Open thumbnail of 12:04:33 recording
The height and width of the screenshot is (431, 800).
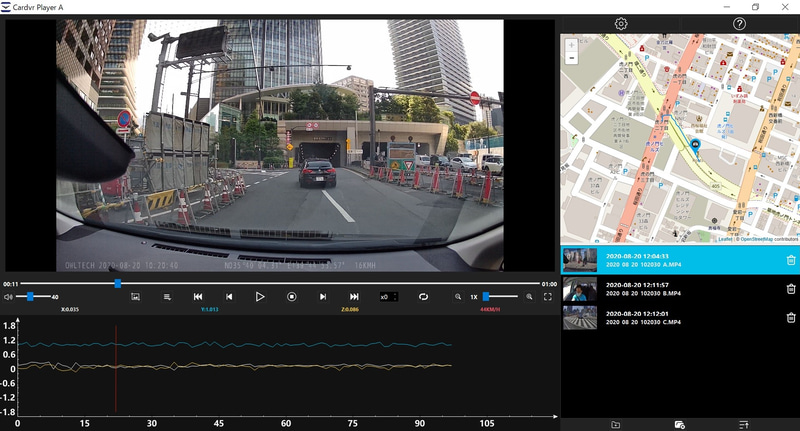pyautogui.click(x=580, y=260)
